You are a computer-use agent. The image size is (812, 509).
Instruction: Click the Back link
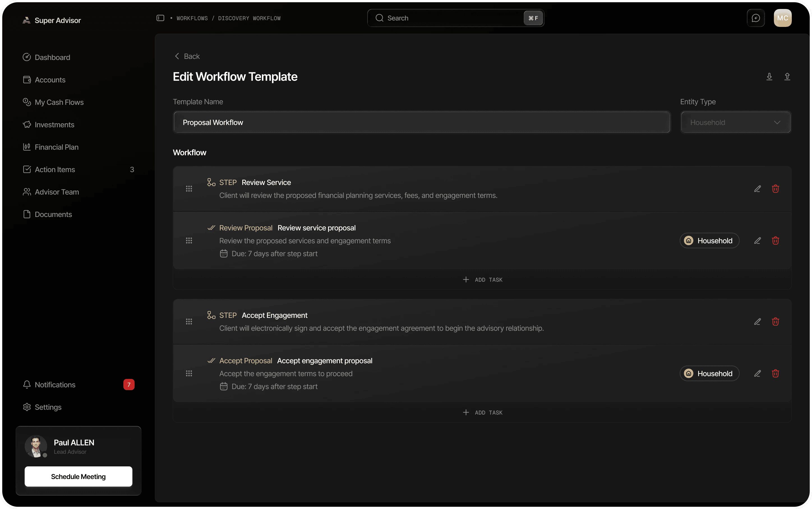click(x=187, y=56)
